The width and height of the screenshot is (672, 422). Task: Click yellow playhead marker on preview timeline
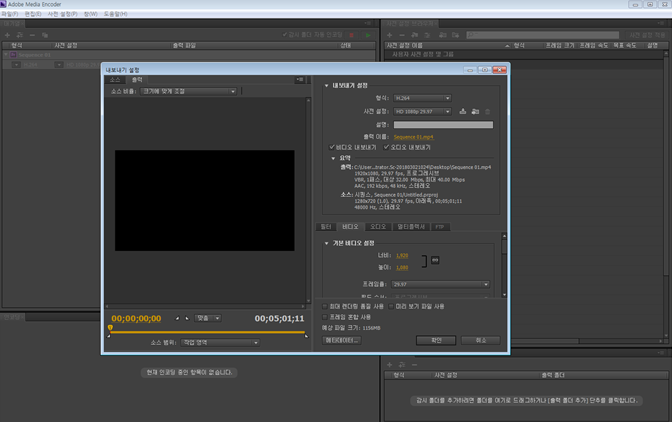tap(110, 328)
